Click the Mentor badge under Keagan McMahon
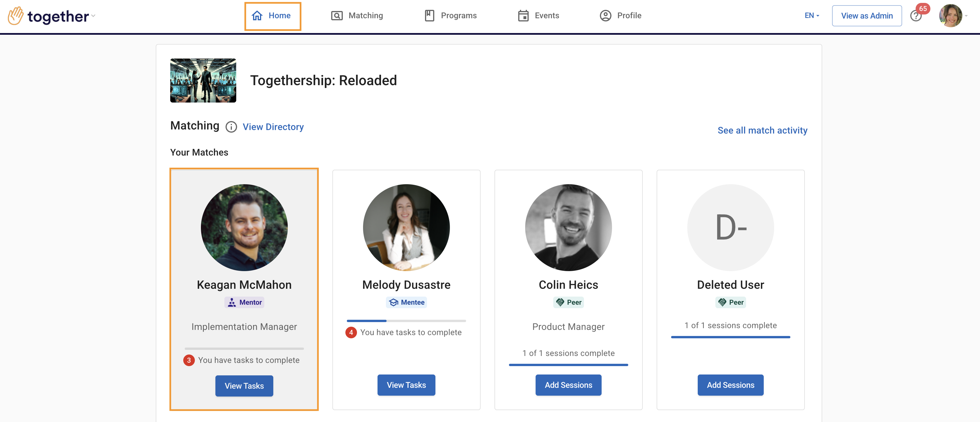980x422 pixels. coord(244,302)
